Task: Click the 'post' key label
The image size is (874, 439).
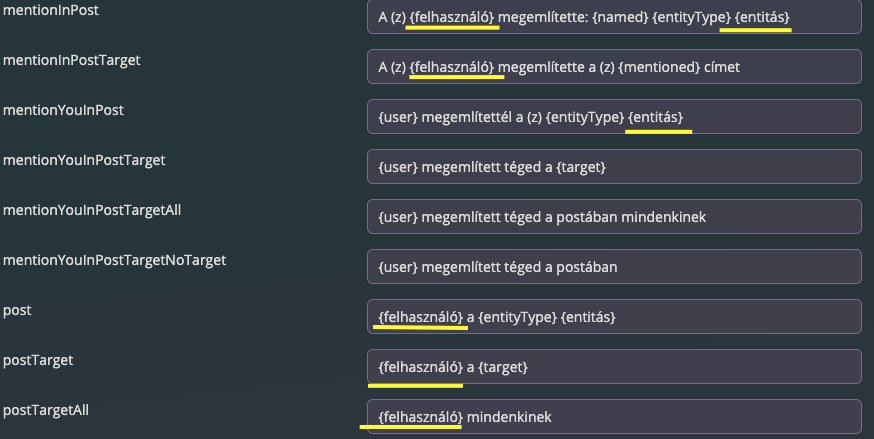Action: click(18, 310)
